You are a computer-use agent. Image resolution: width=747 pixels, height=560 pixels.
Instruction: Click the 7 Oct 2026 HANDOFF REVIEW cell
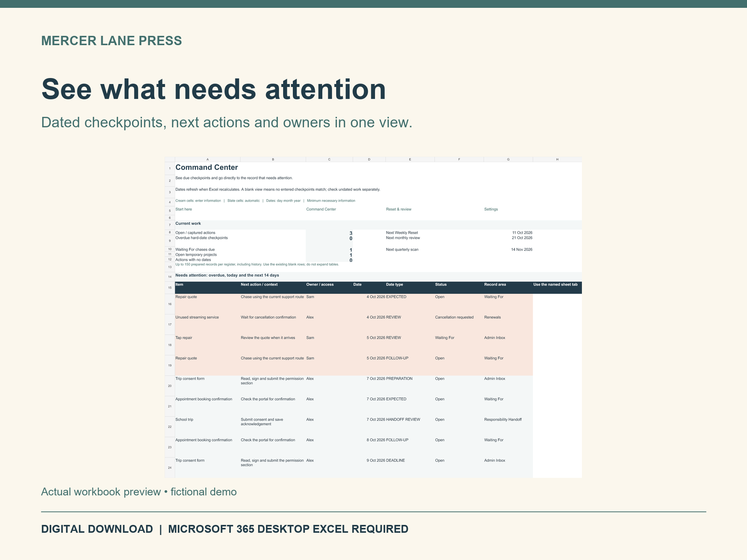tap(393, 420)
